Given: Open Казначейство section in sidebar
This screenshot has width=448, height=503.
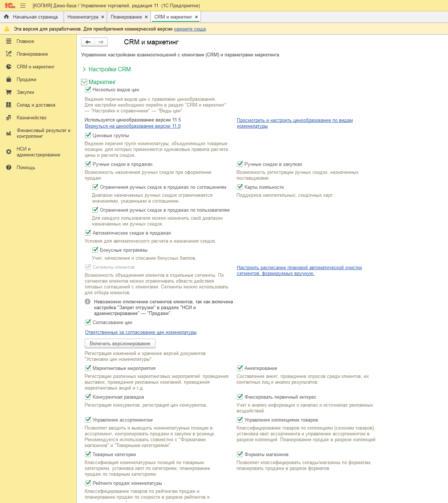Looking at the screenshot, I should (x=32, y=118).
